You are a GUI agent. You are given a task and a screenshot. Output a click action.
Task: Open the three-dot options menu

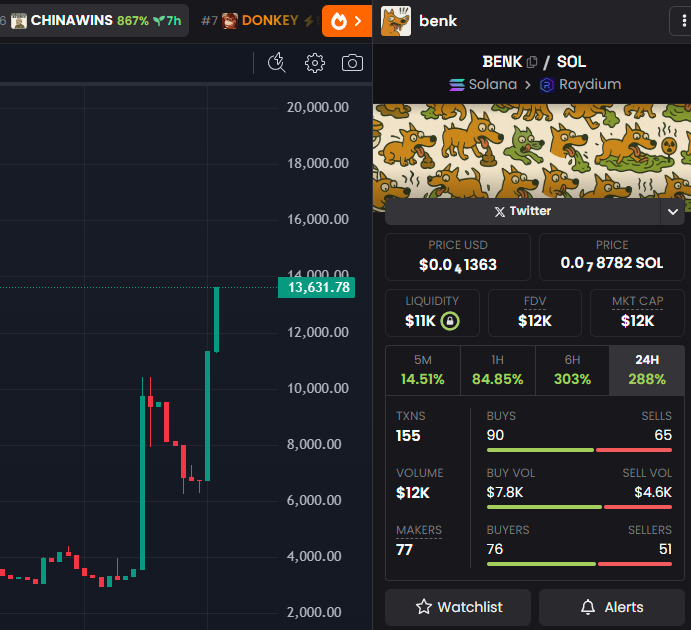[683, 21]
